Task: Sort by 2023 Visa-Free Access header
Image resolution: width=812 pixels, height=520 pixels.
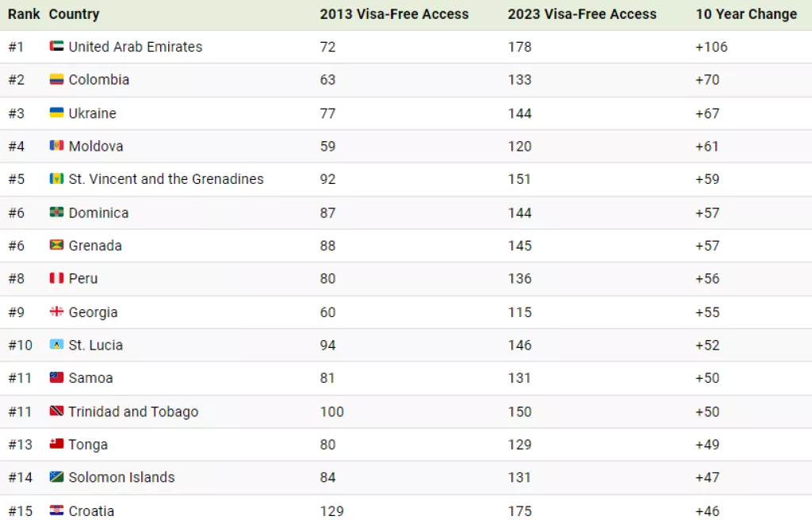Action: (582, 14)
